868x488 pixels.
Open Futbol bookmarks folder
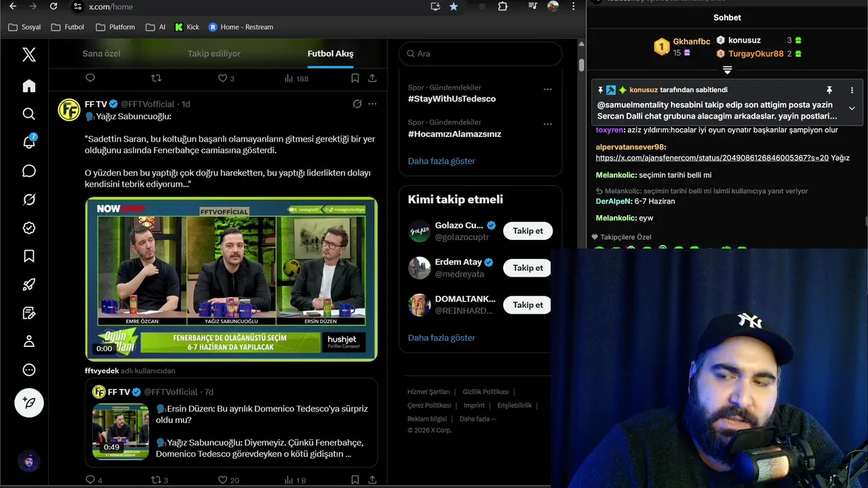pyautogui.click(x=68, y=27)
